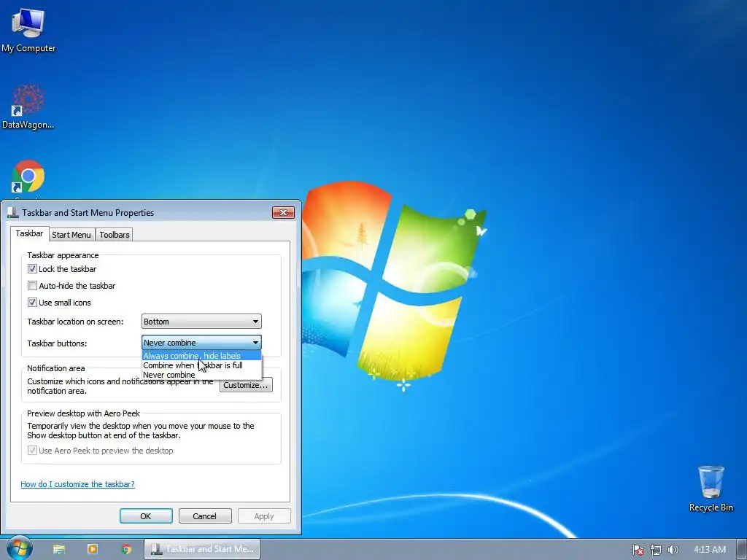
Task: Click the volume speaker tray icon
Action: tap(673, 550)
